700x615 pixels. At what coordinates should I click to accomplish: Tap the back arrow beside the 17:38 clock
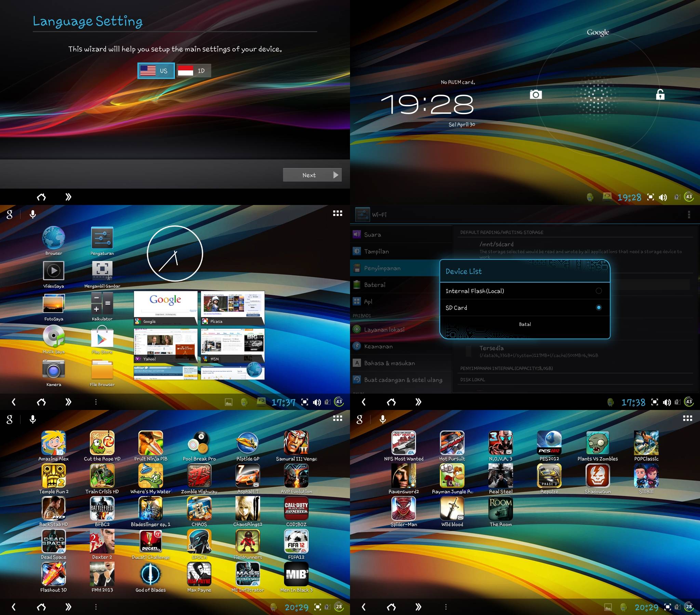coord(363,402)
